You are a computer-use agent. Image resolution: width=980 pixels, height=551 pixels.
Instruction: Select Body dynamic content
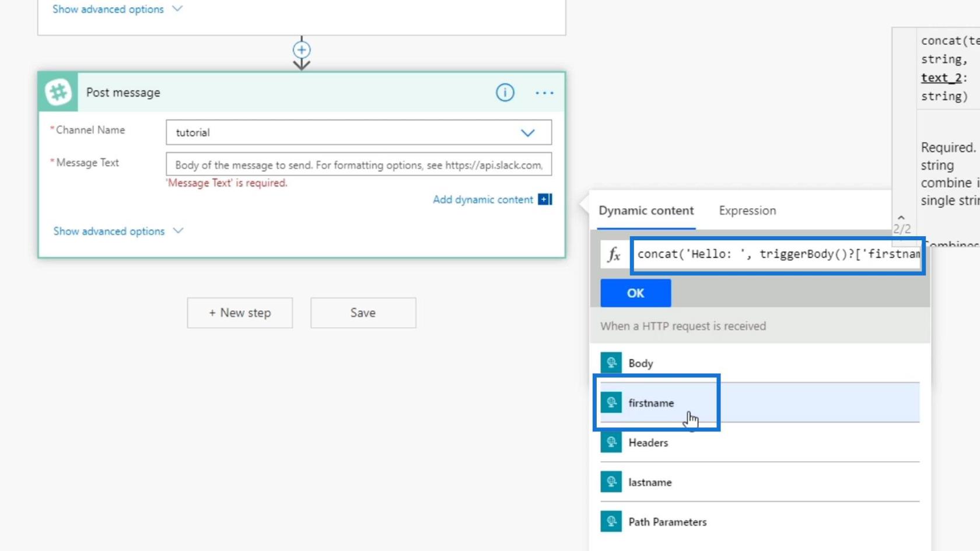tap(760, 363)
